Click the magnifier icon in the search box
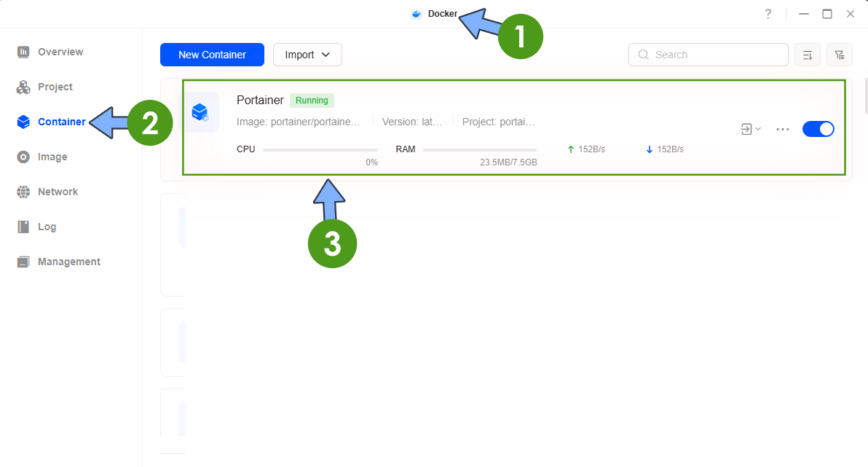Viewport: 868px width, 467px height. [643, 55]
